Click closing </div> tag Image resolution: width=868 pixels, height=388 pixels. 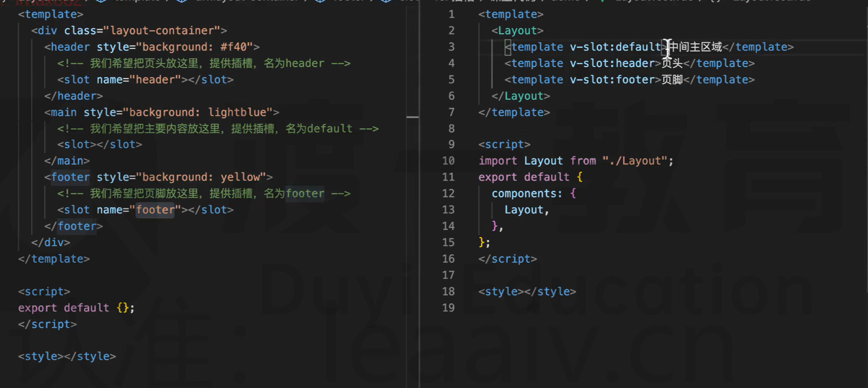(x=51, y=242)
